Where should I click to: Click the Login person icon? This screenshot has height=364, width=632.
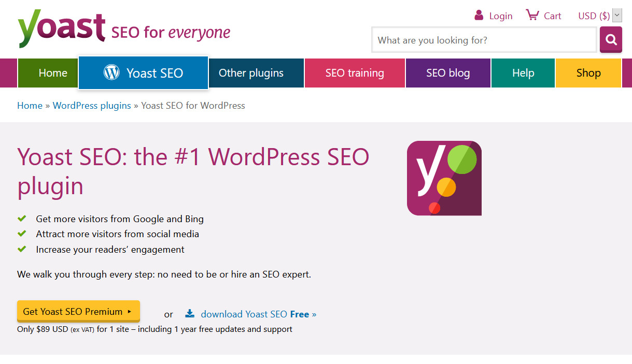pos(479,15)
